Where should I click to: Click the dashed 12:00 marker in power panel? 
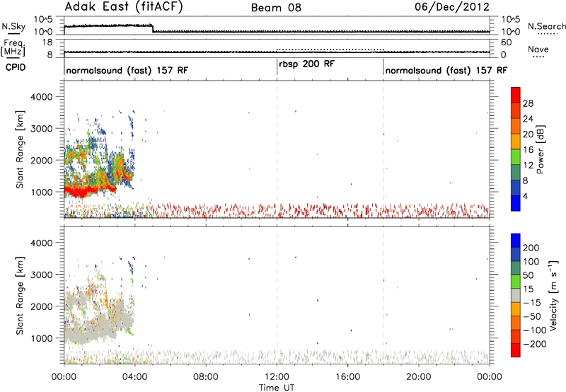(277, 149)
